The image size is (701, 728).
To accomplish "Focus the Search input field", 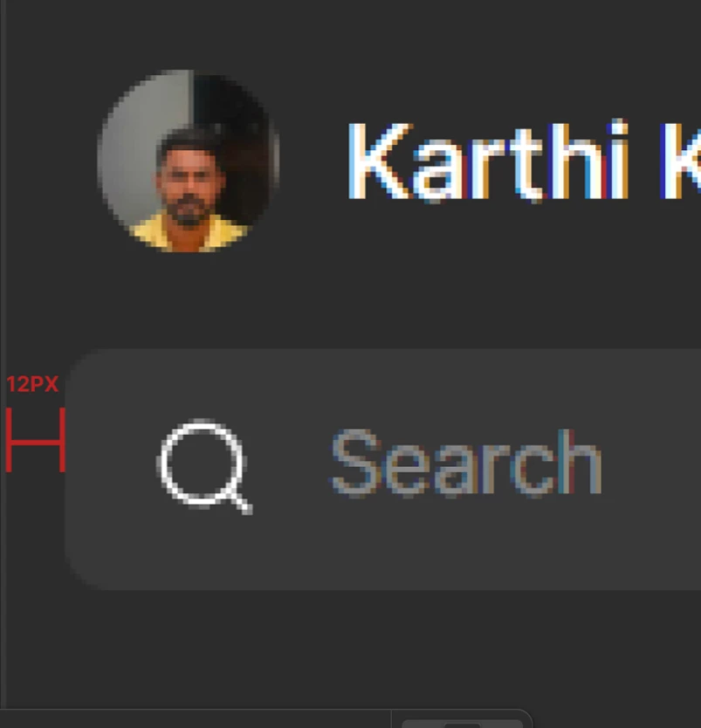I will pos(383,470).
